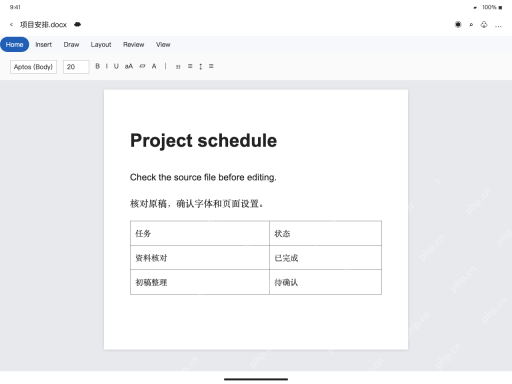This screenshot has width=512, height=384.
Task: Open line spacing options
Action: point(201,66)
